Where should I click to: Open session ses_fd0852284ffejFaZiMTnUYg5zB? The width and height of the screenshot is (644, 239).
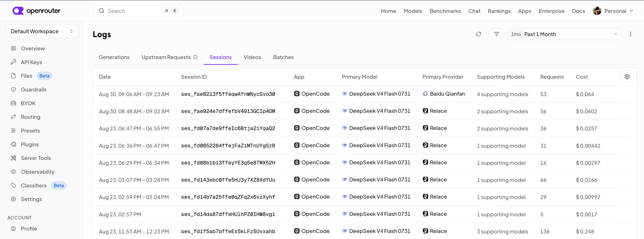coord(228,146)
